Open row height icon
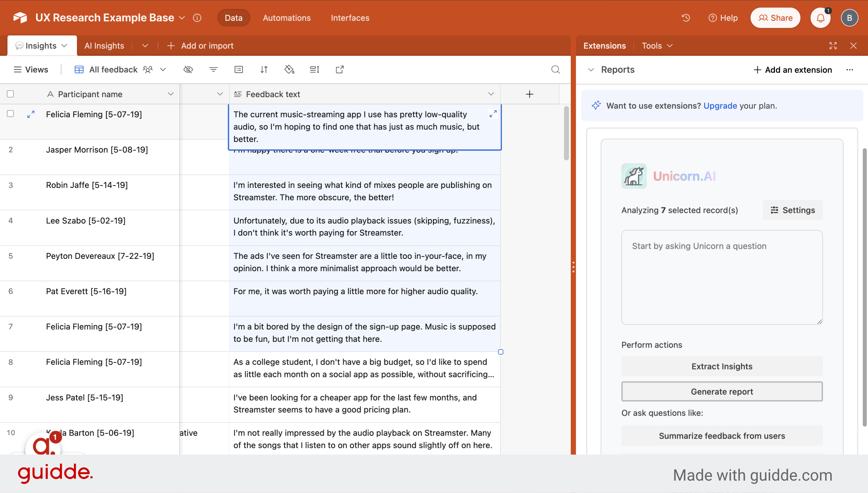Screen dimensions: 868x493 tap(315, 70)
